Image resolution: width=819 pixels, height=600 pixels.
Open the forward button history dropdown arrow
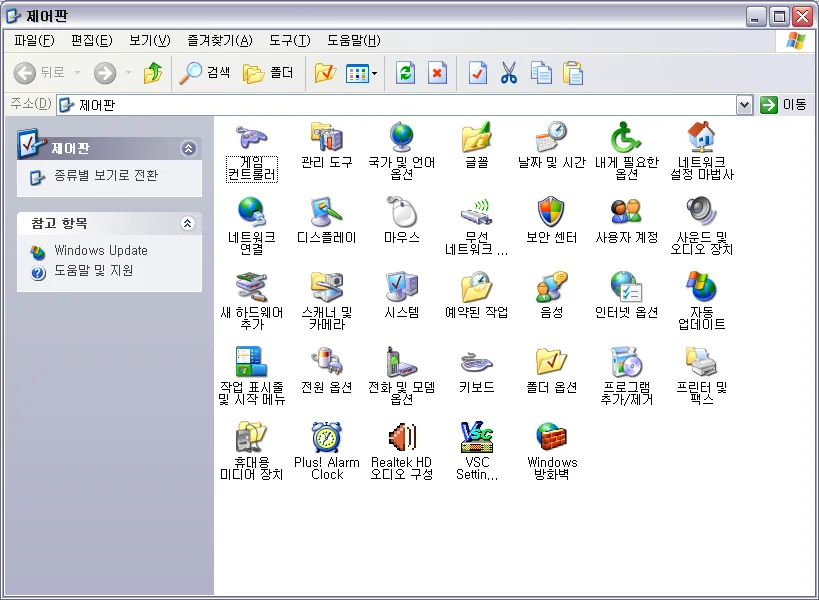[x=128, y=73]
